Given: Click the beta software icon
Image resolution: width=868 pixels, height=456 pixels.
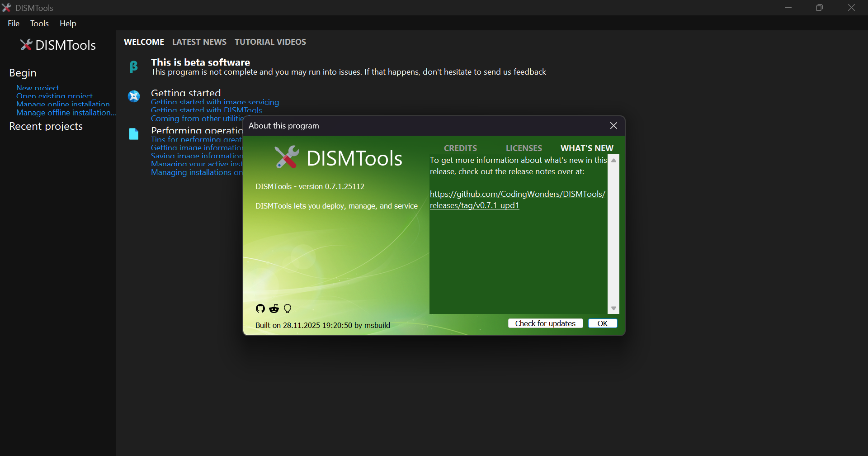Looking at the screenshot, I should 134,67.
